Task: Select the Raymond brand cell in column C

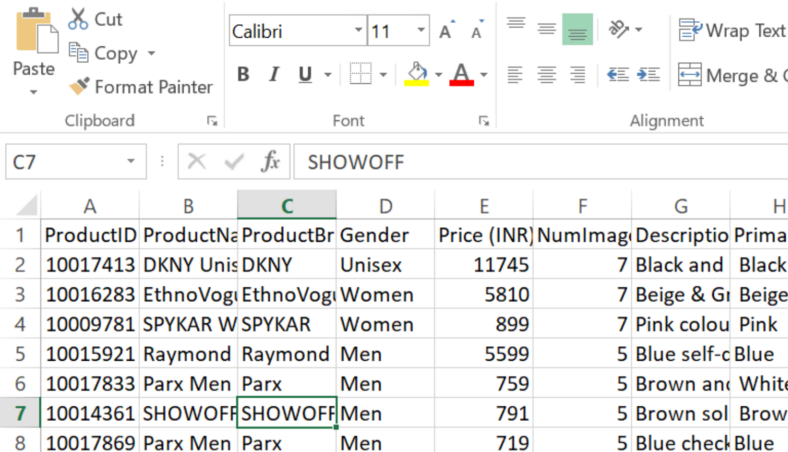Action: point(287,353)
